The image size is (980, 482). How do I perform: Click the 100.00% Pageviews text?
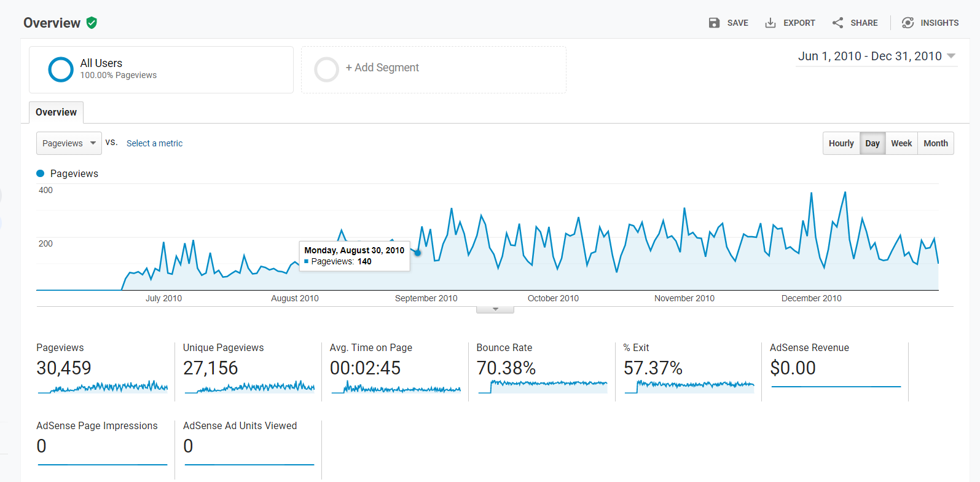[x=119, y=75]
